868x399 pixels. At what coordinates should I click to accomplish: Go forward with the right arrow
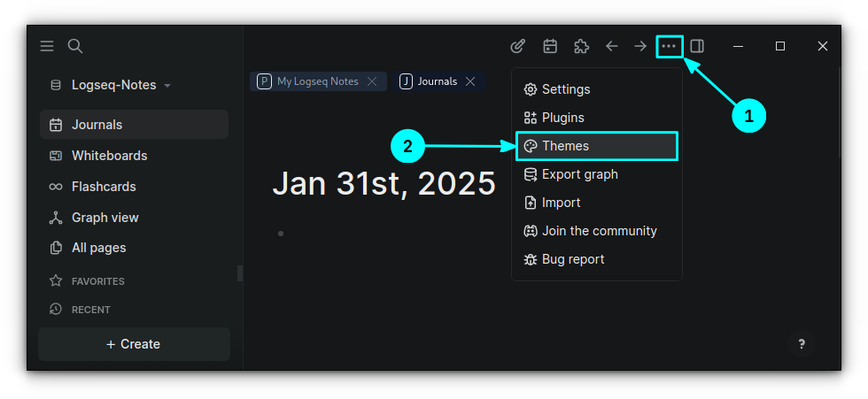(x=640, y=46)
